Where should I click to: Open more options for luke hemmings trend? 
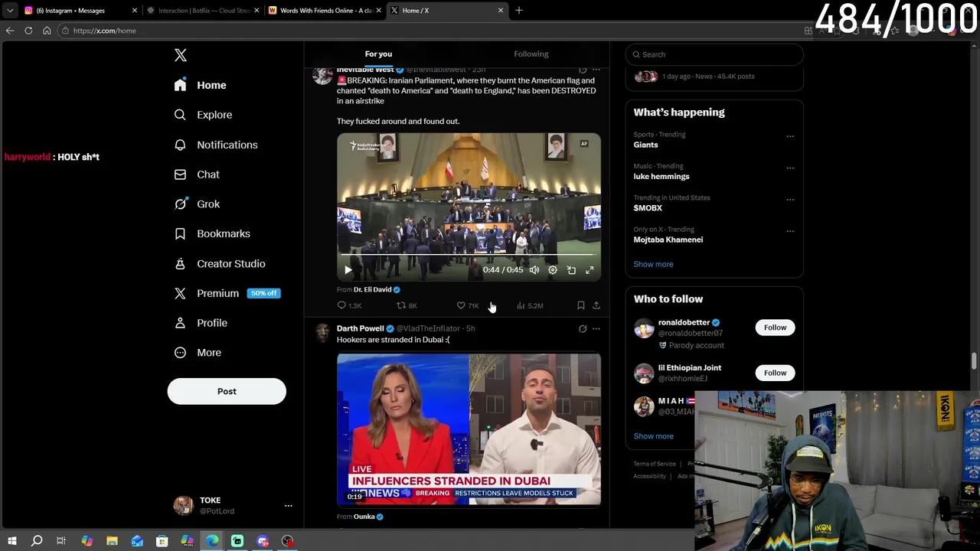coord(790,168)
